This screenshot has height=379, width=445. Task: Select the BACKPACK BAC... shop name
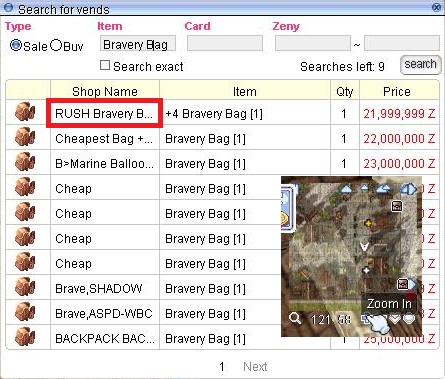coord(105,338)
